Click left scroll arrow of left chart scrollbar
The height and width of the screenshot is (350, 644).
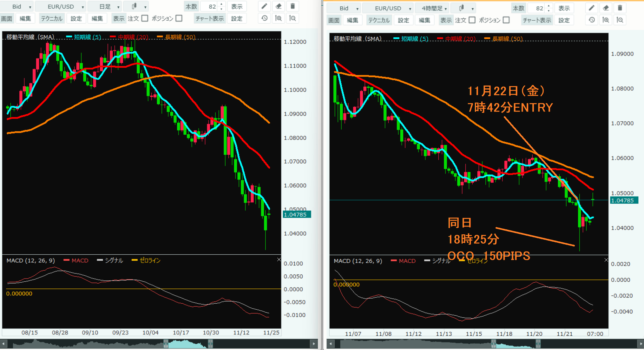3,344
